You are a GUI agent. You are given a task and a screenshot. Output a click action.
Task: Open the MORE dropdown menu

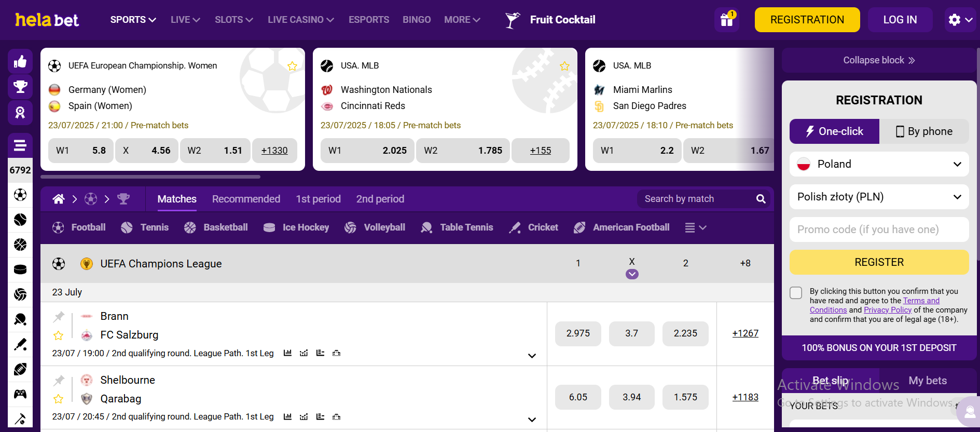point(462,20)
